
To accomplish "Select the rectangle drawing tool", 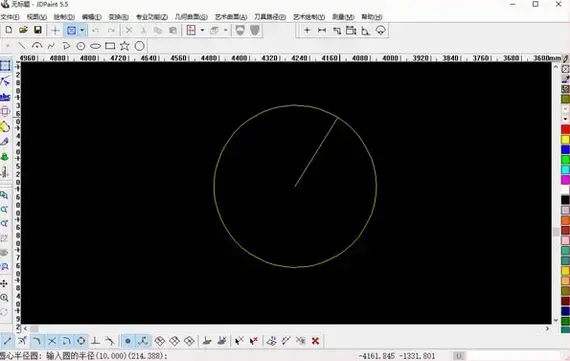I will 110,46.
